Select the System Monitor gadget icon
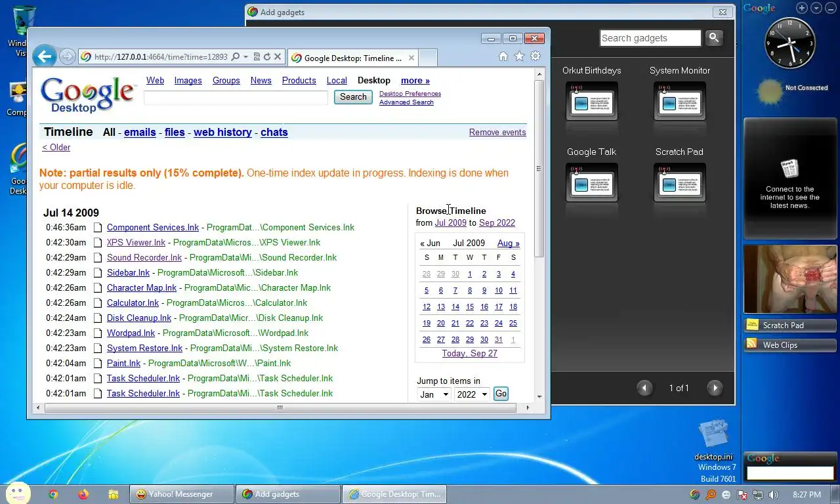The width and height of the screenshot is (840, 504). (x=679, y=101)
